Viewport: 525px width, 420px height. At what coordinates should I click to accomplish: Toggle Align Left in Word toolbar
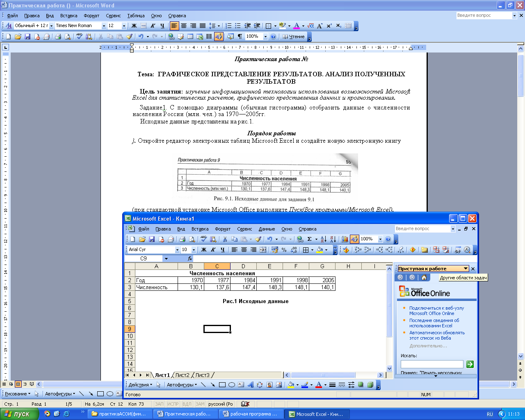[174, 25]
